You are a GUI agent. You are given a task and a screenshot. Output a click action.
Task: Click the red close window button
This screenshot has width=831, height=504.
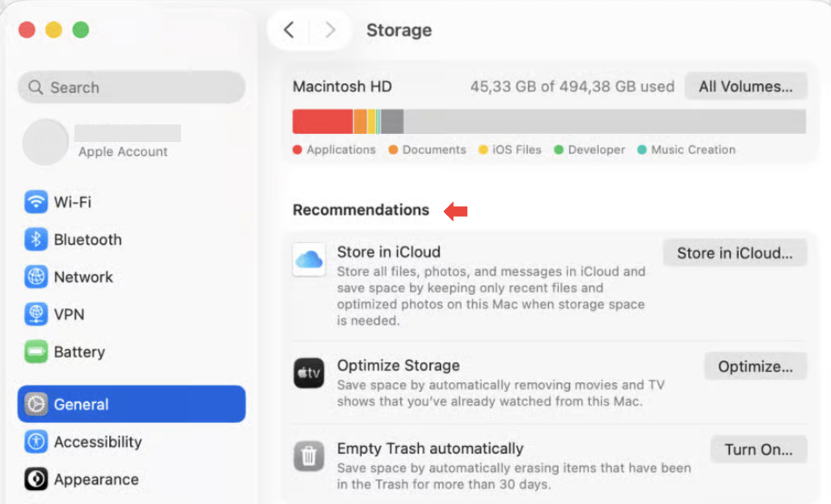pyautogui.click(x=27, y=30)
